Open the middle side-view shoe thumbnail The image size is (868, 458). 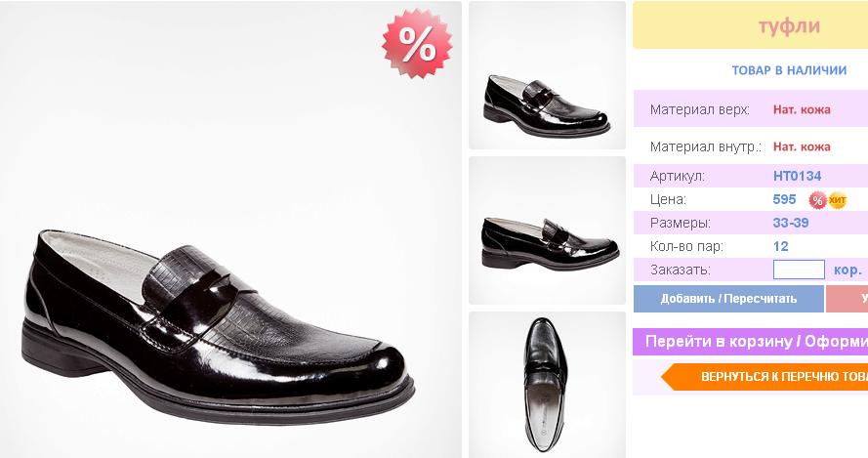pos(547,230)
